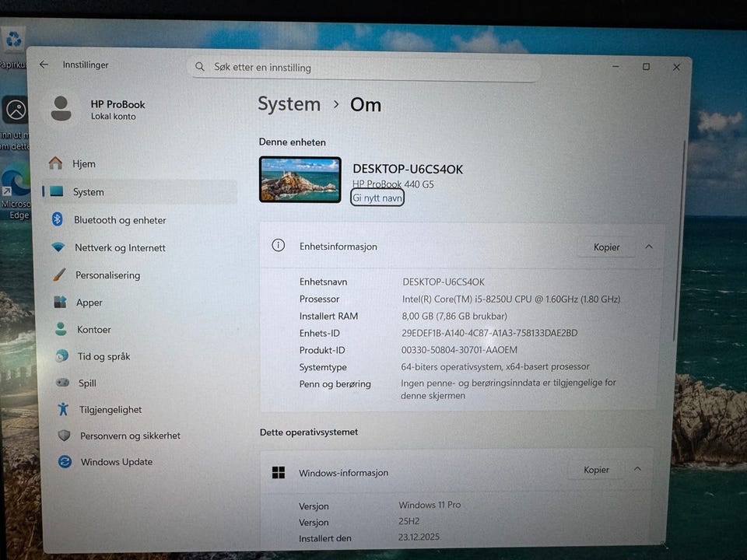
Task: Select Produkt-ID value 00330-50804-30701-AAOEM
Action: coord(459,349)
